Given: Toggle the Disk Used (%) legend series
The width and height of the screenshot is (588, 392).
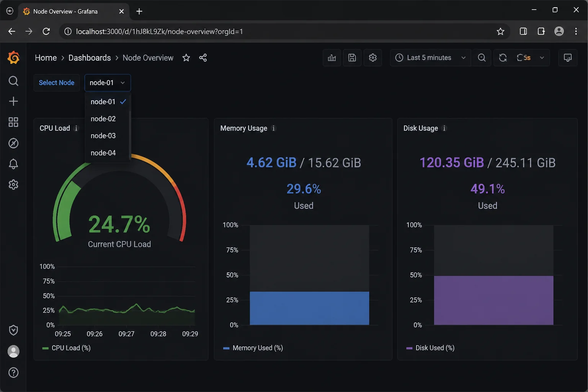Looking at the screenshot, I should tap(430, 348).
